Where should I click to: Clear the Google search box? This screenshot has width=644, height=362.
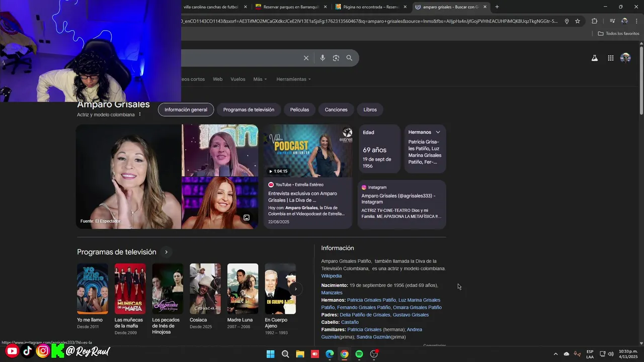click(306, 58)
